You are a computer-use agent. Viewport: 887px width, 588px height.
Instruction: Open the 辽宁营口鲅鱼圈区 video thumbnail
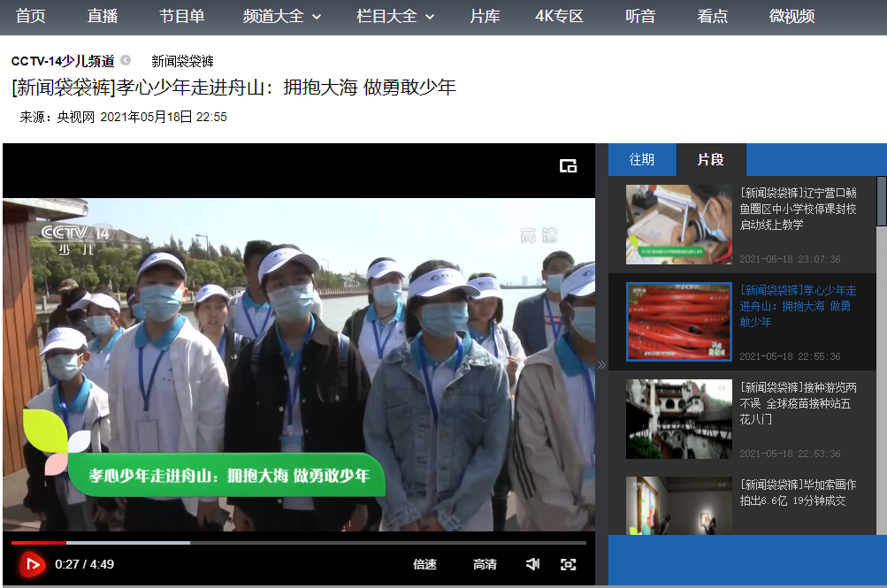click(679, 225)
